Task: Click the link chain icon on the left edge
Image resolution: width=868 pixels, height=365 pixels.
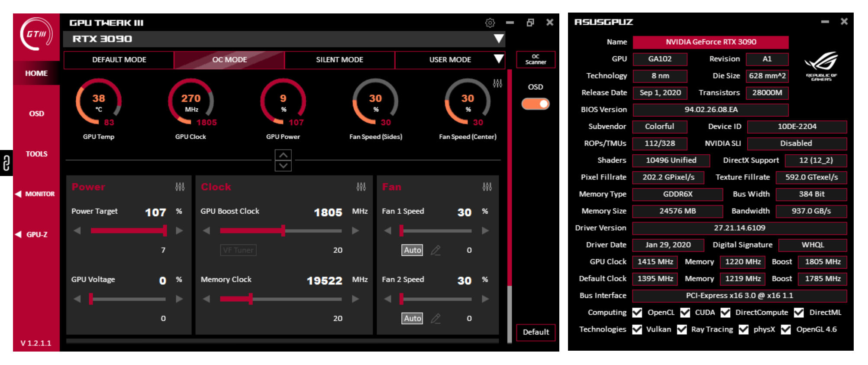Action: click(6, 163)
